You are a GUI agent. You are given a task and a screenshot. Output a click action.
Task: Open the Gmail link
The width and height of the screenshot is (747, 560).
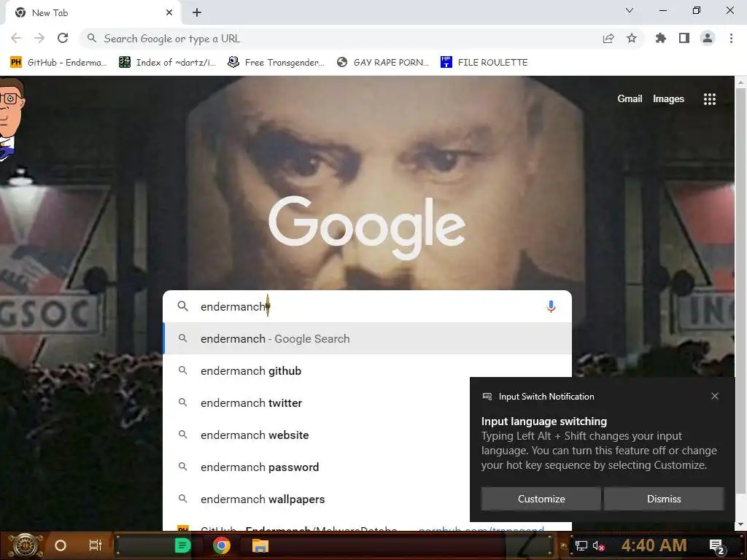[x=630, y=98]
